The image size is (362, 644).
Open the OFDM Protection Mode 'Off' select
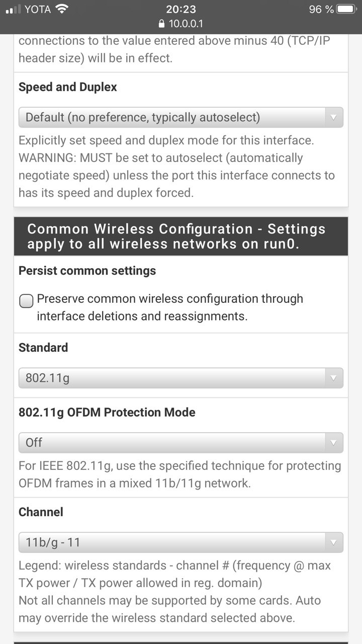(x=181, y=443)
